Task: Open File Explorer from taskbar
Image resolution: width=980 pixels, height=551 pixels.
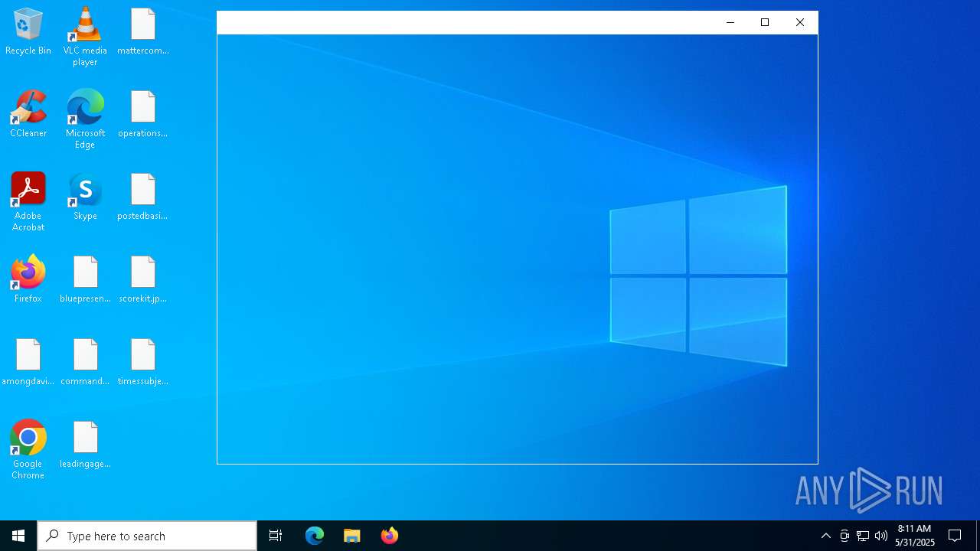Action: [x=352, y=536]
